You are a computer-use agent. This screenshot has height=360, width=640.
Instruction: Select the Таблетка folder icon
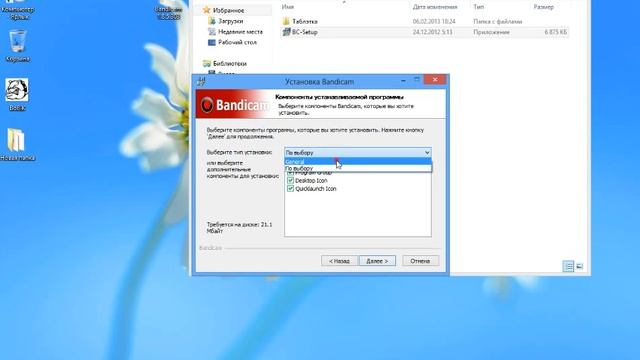pos(286,21)
